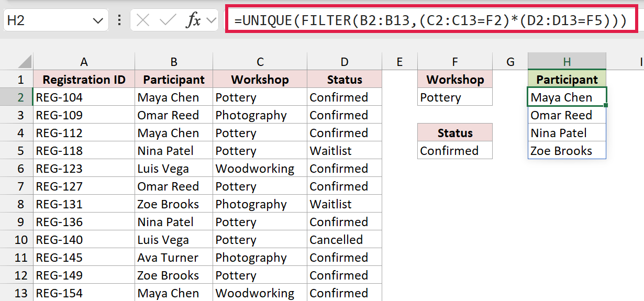The width and height of the screenshot is (644, 301).
Task: Click Cancelled status in REG-140 row
Action: coord(345,240)
